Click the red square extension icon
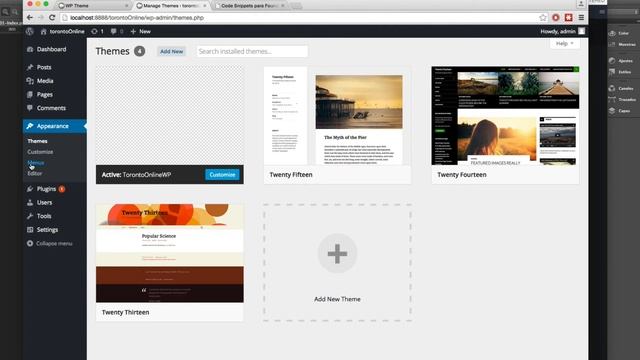The image size is (640, 360). pyautogui.click(x=569, y=18)
